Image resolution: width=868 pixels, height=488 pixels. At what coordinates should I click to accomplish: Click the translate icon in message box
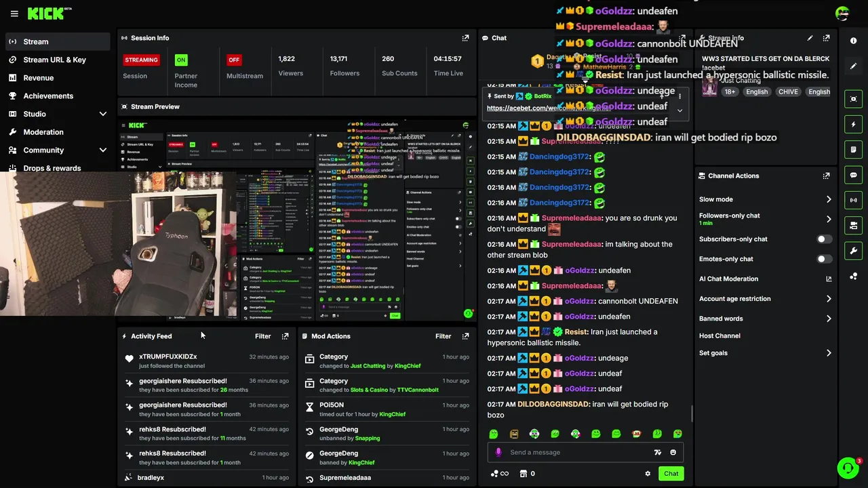(657, 452)
